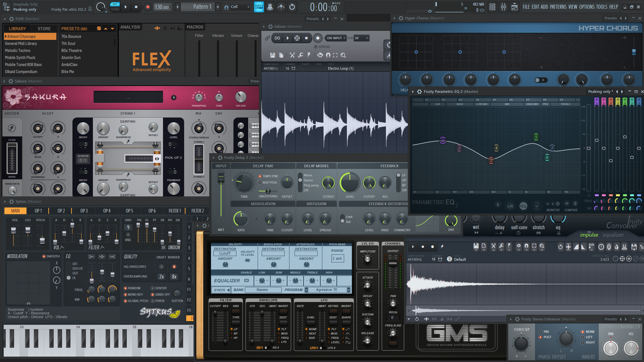Open GMS bank Basses selector
Screen dimensions: 644x362
263,290
